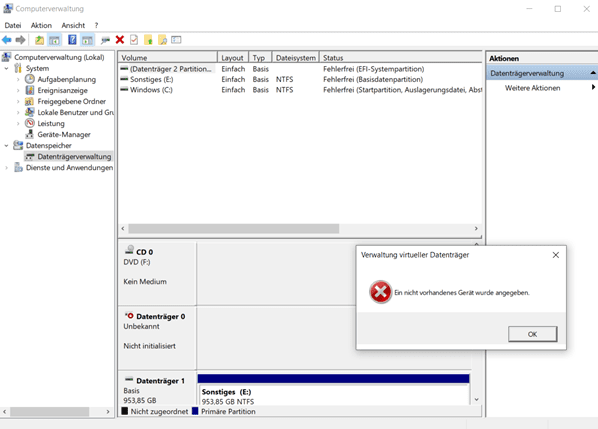Image resolution: width=598 pixels, height=429 pixels.
Task: Click the red error icon in dialog
Action: (x=380, y=292)
